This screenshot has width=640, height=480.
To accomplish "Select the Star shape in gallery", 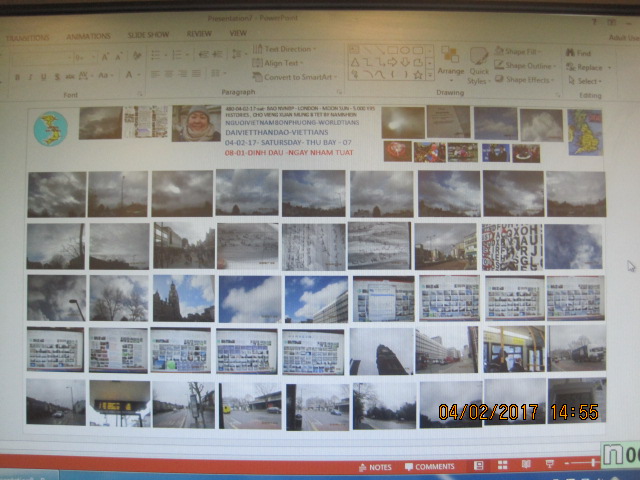I will [418, 75].
